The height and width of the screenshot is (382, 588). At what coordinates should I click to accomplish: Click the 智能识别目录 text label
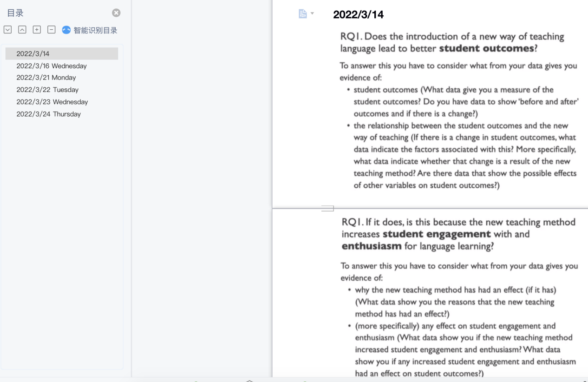coord(95,31)
